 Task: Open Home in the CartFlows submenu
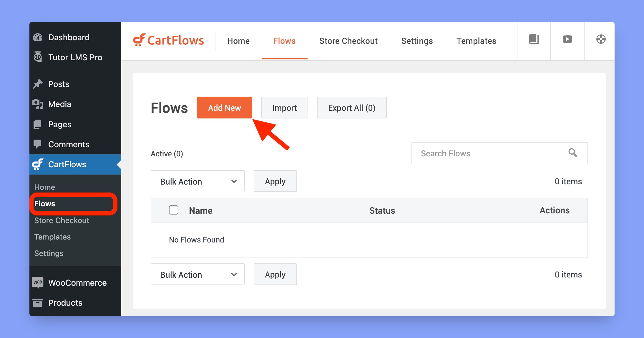pos(44,187)
